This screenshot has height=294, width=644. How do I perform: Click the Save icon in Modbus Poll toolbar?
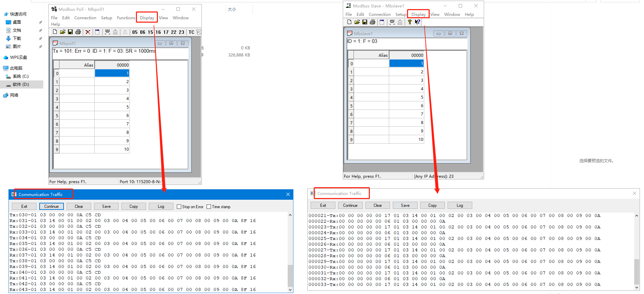tap(70, 32)
